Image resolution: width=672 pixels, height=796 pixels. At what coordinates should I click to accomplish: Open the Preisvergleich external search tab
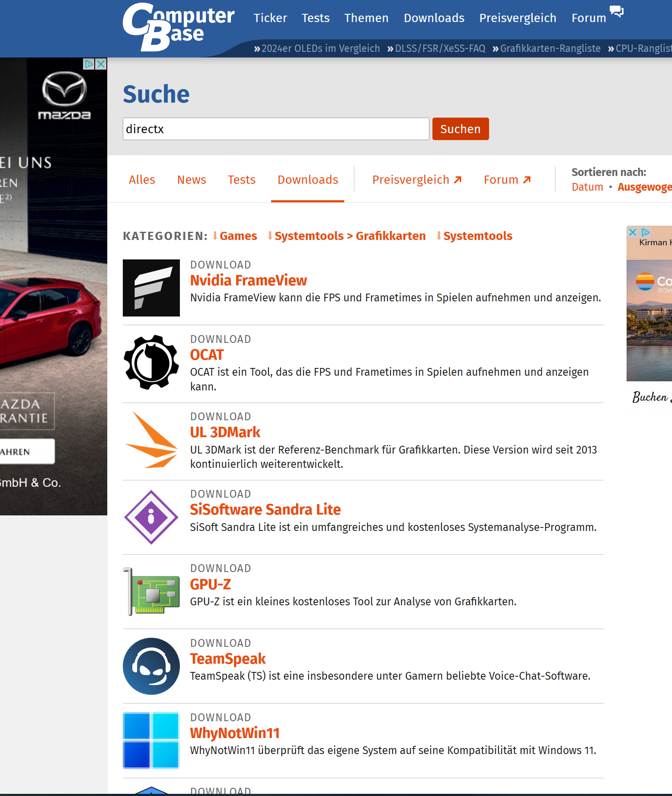point(417,179)
